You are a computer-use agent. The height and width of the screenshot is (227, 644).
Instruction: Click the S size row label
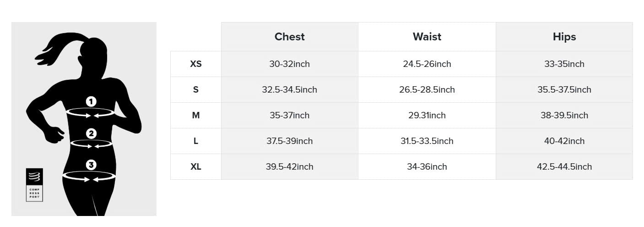tap(195, 90)
